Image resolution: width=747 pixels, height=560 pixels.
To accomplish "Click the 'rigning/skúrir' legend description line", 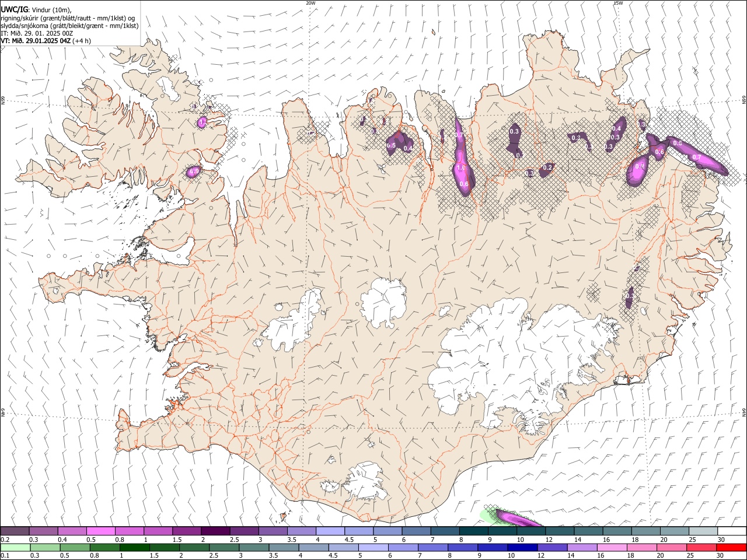I will click(68, 17).
